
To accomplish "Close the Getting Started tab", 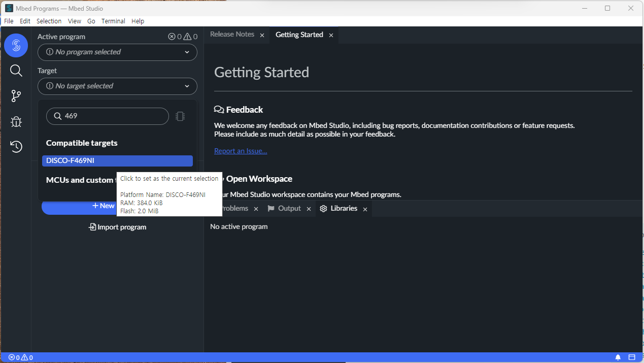I will point(331,35).
